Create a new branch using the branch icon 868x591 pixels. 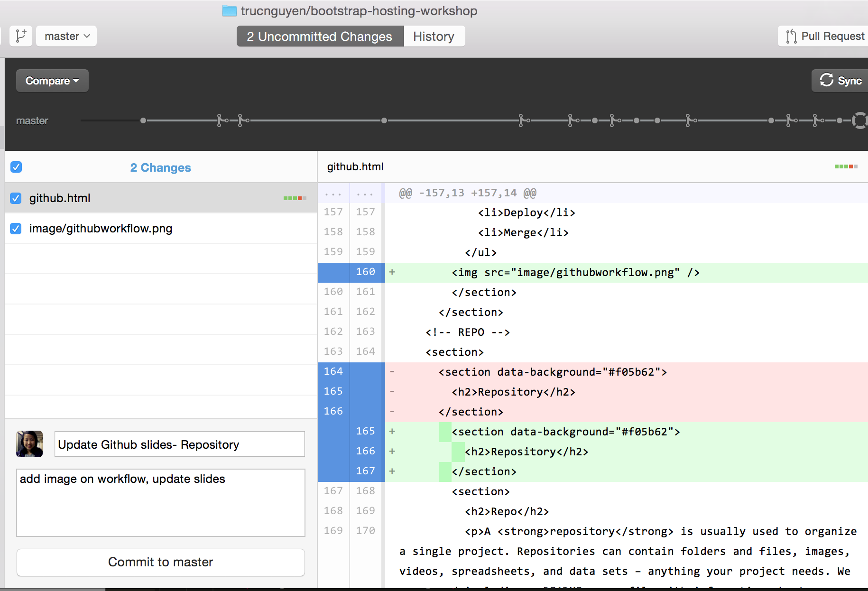tap(20, 36)
